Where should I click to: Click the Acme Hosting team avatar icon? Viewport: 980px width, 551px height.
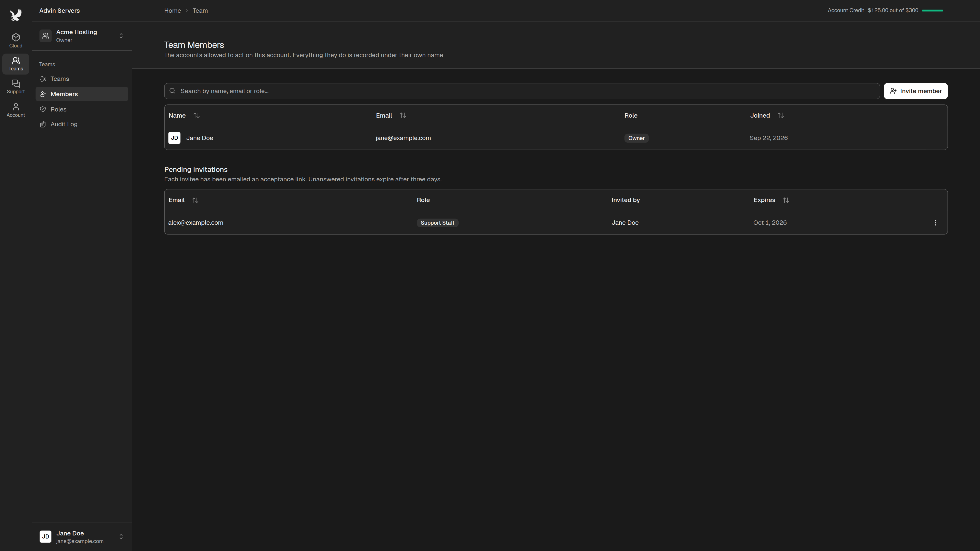pyautogui.click(x=46, y=36)
